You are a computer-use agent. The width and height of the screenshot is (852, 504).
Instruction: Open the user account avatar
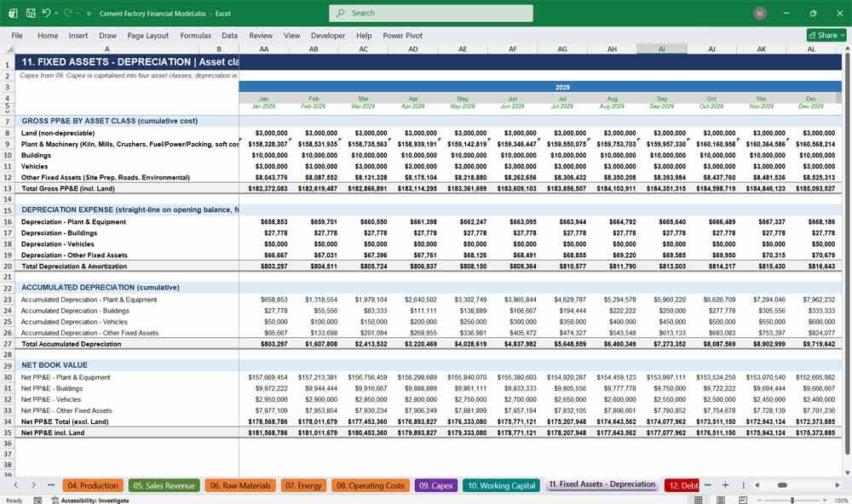pyautogui.click(x=760, y=13)
